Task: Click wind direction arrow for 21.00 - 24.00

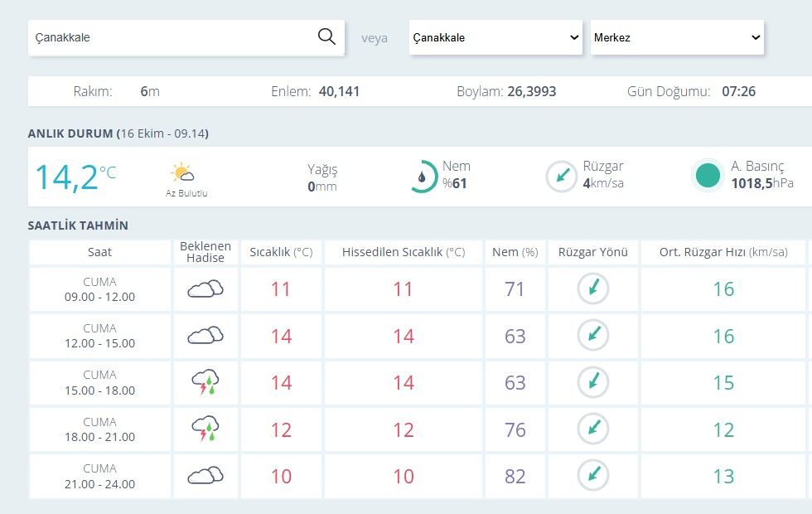Action: coord(593,475)
